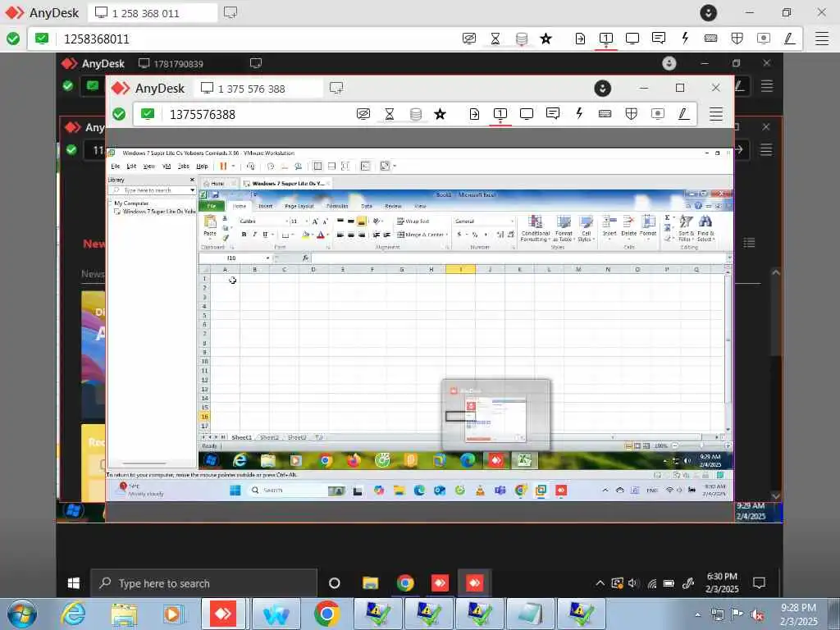Click the Windows 7 Start orb on host taskbar
Viewport: 840px width, 630px height.
pos(22,614)
